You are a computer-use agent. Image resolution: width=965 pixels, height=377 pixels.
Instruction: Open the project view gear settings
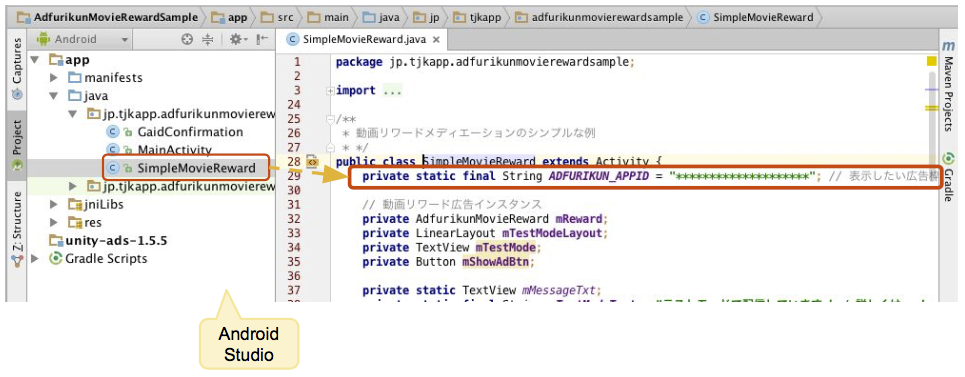pos(238,39)
